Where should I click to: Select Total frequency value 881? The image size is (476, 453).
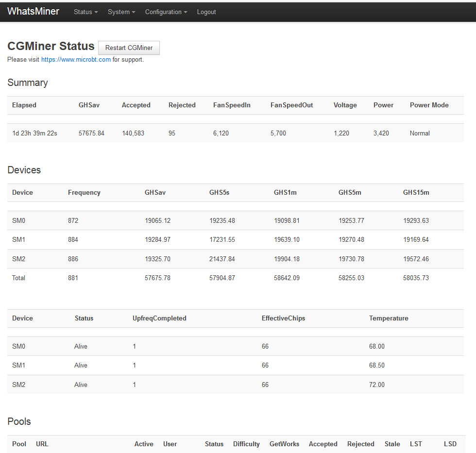[73, 278]
